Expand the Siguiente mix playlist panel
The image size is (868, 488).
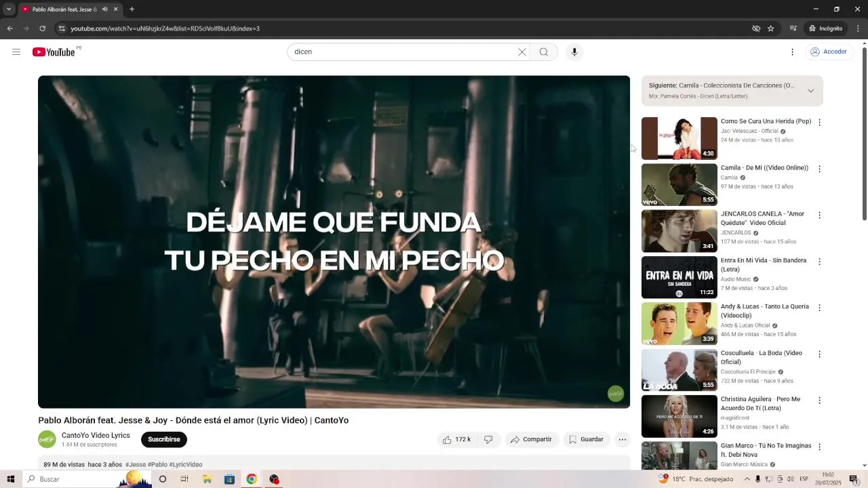[x=810, y=91]
